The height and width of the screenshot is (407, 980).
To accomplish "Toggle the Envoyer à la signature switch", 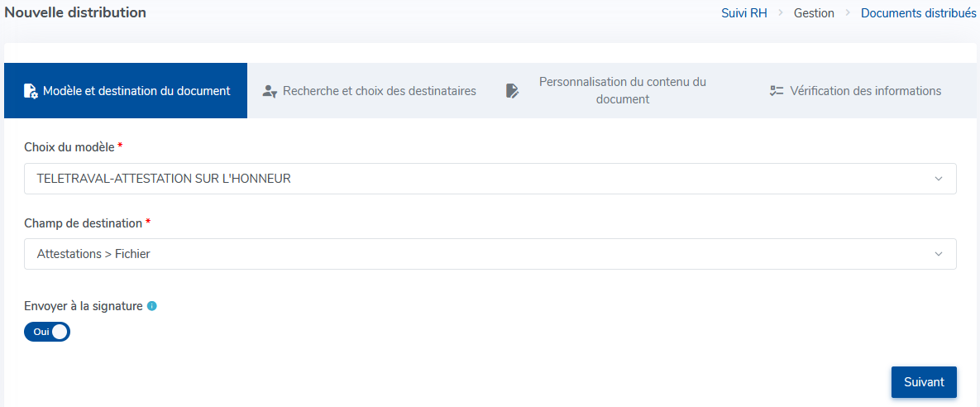I will (47, 332).
